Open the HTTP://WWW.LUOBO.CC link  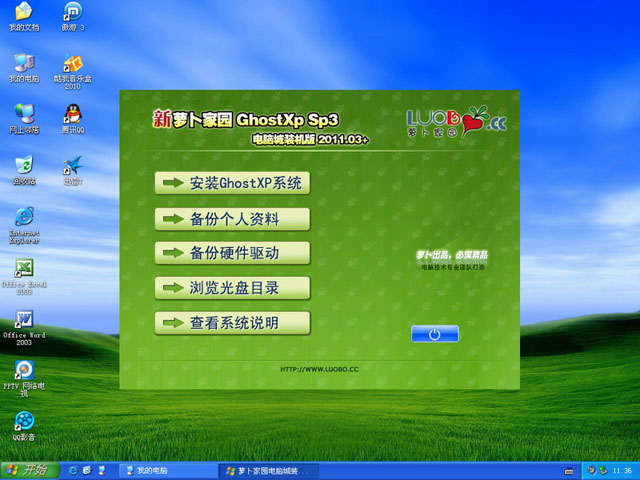(319, 369)
